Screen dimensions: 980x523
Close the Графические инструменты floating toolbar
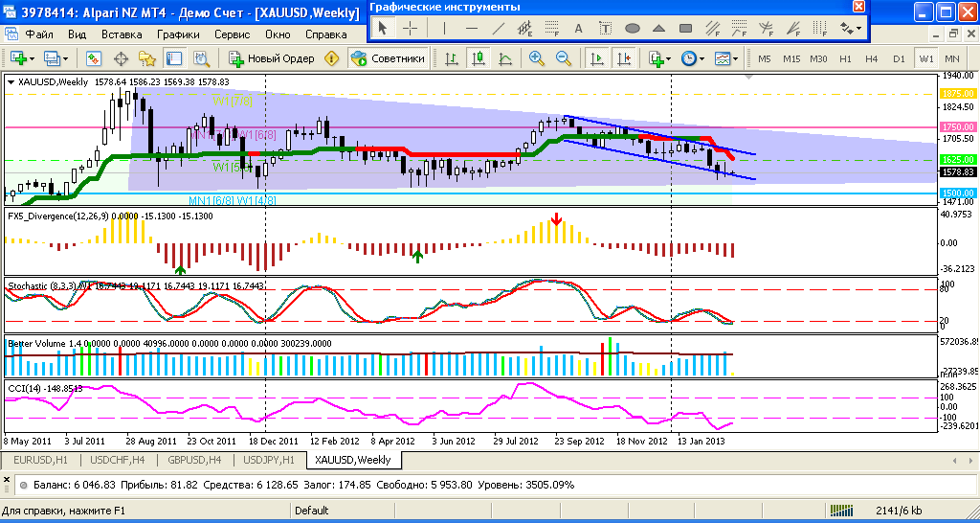858,7
